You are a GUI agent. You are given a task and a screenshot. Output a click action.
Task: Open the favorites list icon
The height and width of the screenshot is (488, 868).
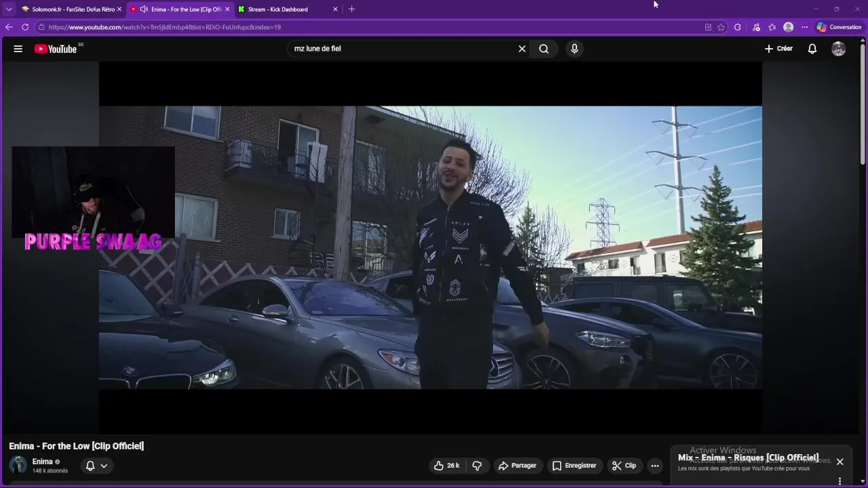click(x=772, y=27)
